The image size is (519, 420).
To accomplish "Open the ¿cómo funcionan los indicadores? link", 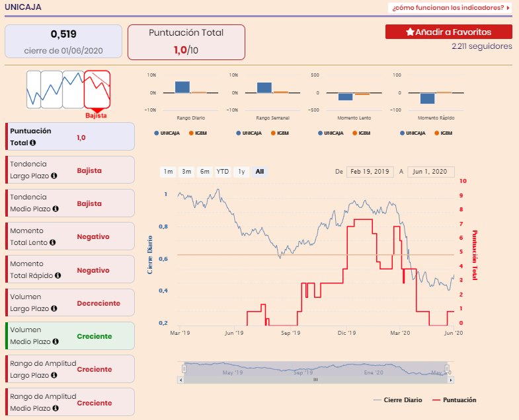I will 450,8.
